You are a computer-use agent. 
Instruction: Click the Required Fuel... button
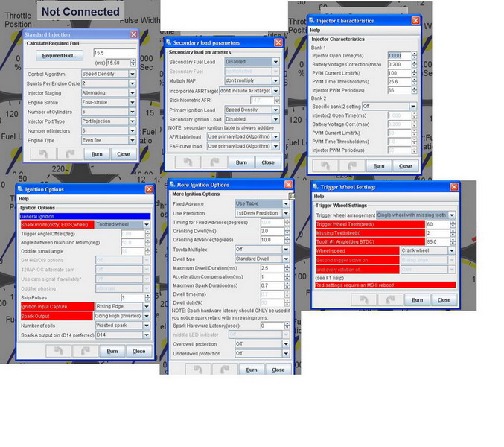[60, 56]
